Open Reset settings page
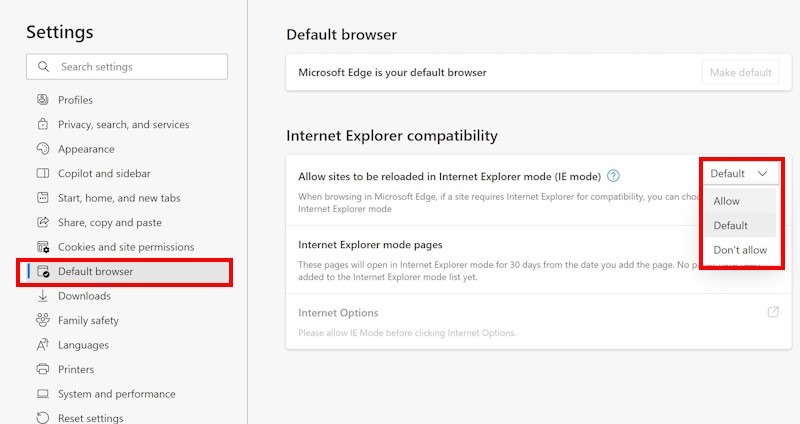This screenshot has width=800, height=424. pos(90,418)
